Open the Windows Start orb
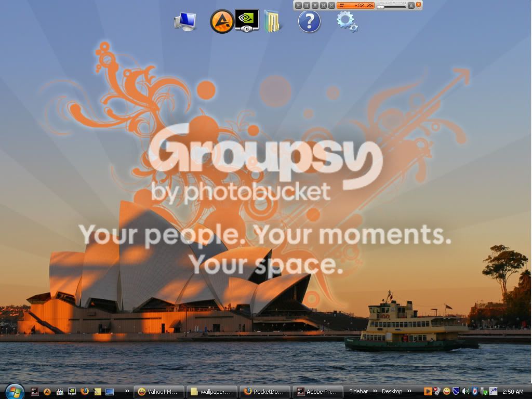The height and width of the screenshot is (399, 532). pos(14,392)
